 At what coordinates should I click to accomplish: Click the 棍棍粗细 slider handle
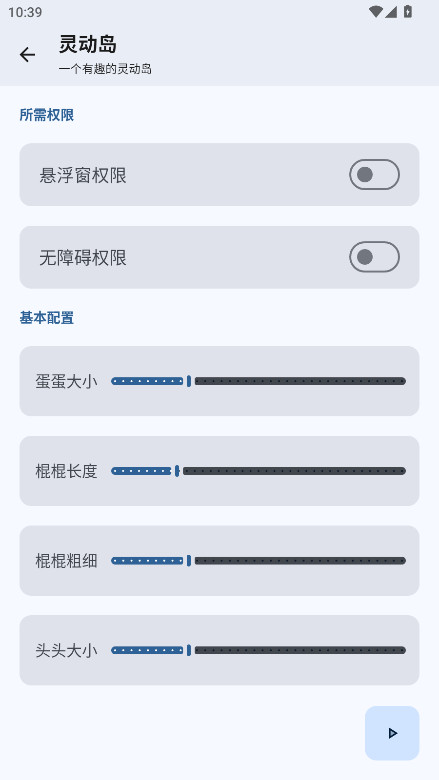point(189,561)
